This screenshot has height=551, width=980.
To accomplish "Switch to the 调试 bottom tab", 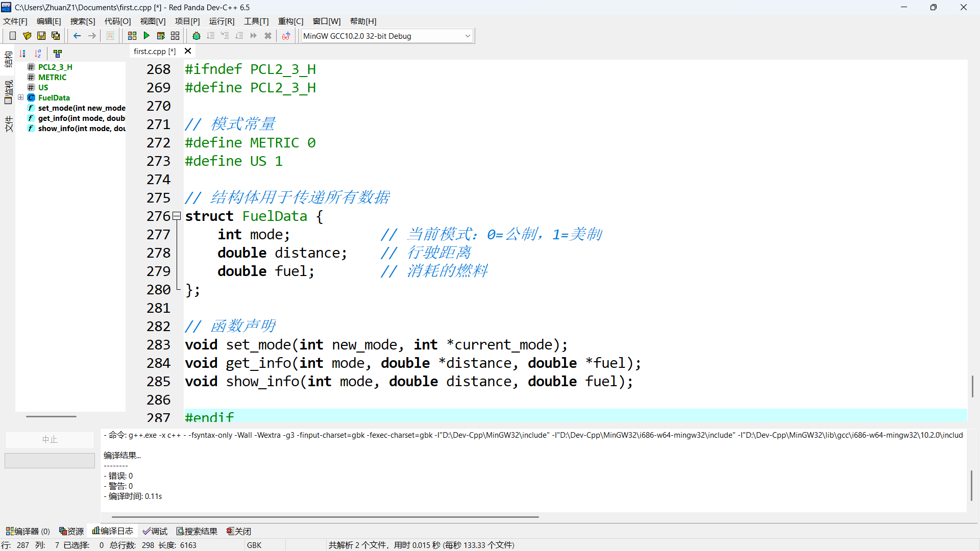I will (155, 531).
